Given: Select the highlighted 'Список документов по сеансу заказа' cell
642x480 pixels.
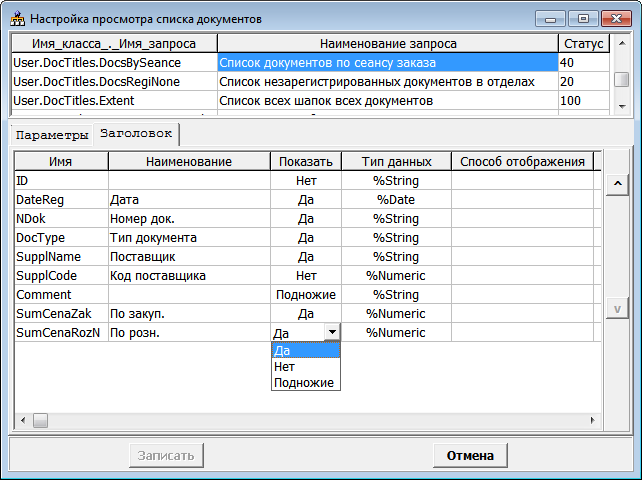Looking at the screenshot, I should point(386,62).
